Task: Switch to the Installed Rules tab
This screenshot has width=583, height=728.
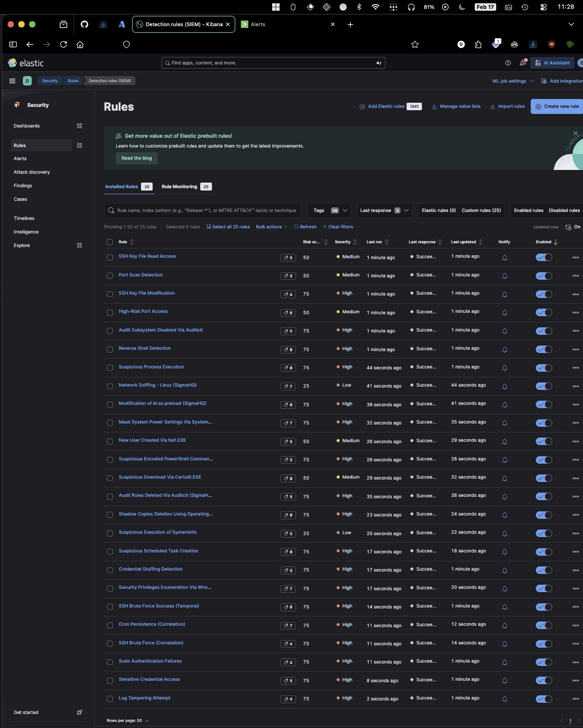Action: (128, 187)
